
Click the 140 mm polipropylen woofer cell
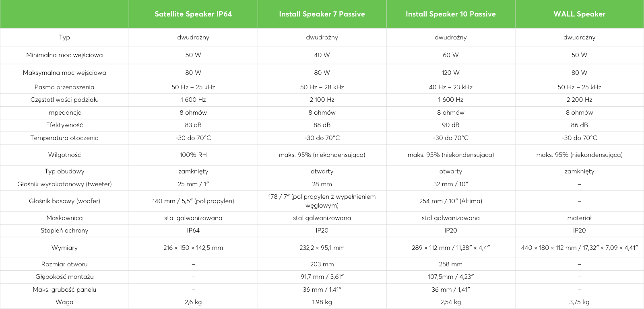pyautogui.click(x=193, y=201)
